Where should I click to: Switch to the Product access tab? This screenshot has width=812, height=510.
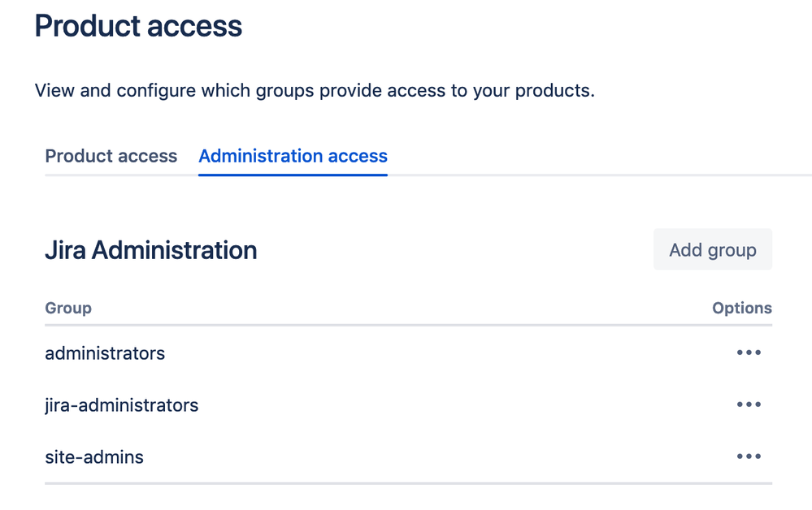(111, 156)
